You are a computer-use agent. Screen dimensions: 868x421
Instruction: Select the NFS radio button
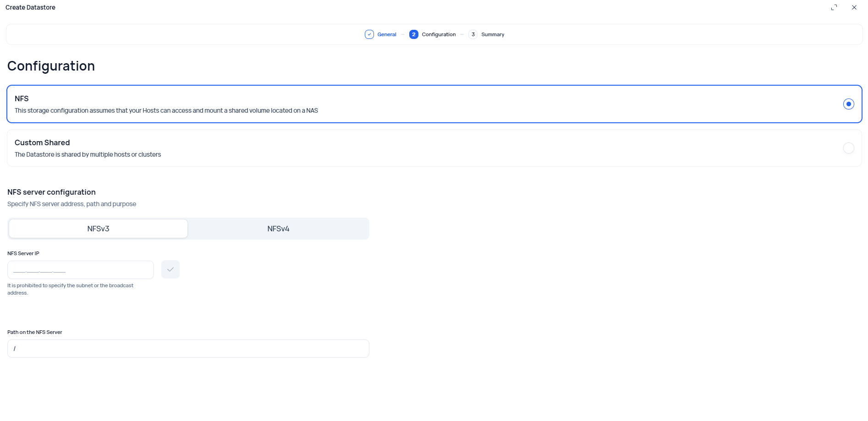pyautogui.click(x=849, y=104)
